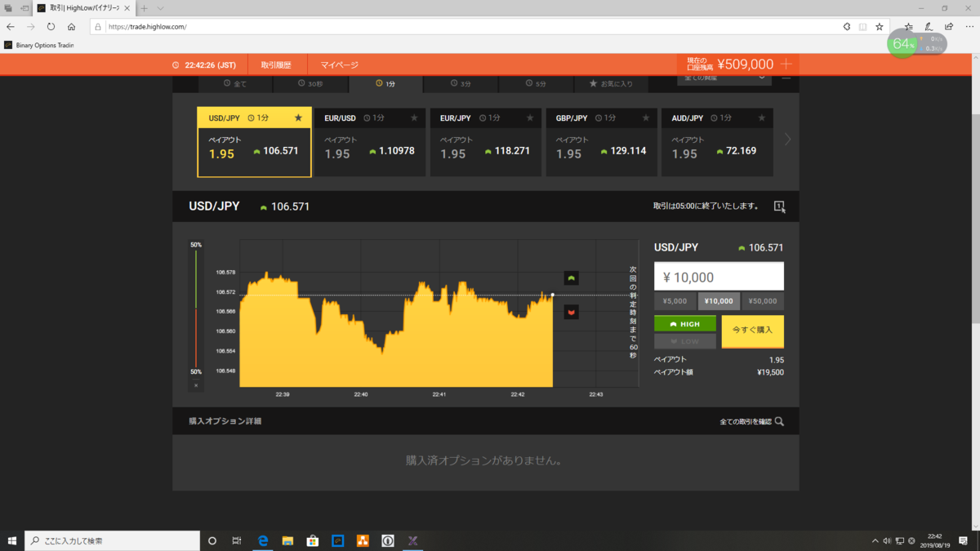This screenshot has height=551, width=980.
Task: Star the AUD/JPY asset card
Action: coord(762,118)
